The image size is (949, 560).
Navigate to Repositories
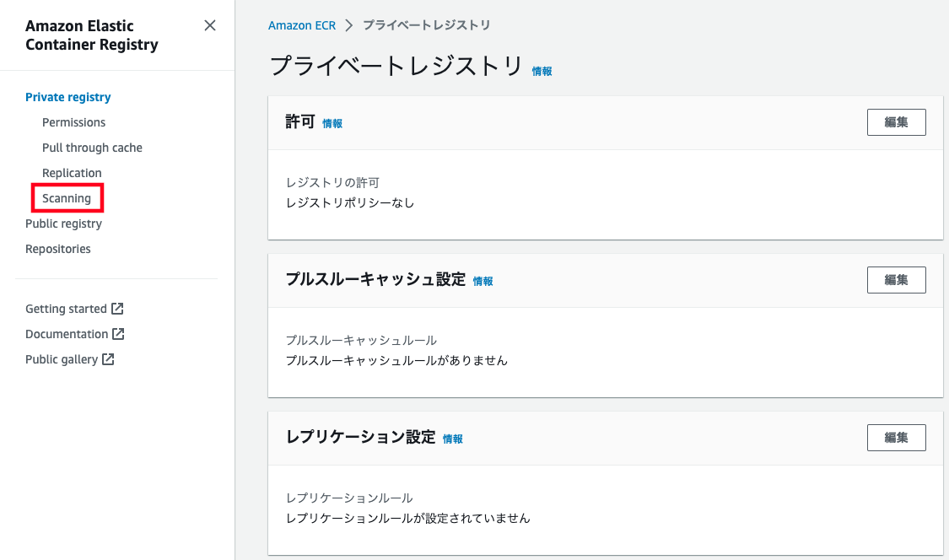(58, 249)
